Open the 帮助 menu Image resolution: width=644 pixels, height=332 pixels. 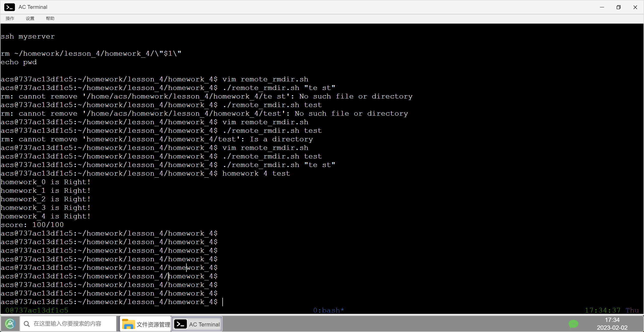point(50,18)
